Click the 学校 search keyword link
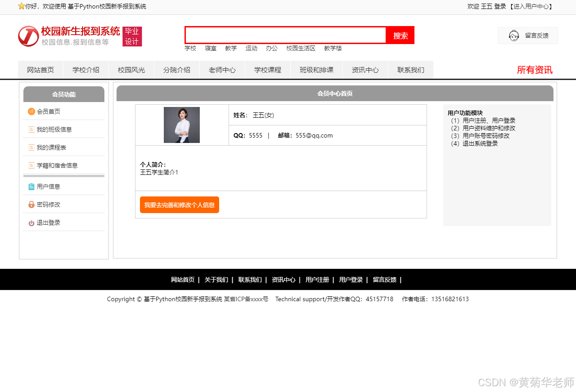 click(x=190, y=48)
